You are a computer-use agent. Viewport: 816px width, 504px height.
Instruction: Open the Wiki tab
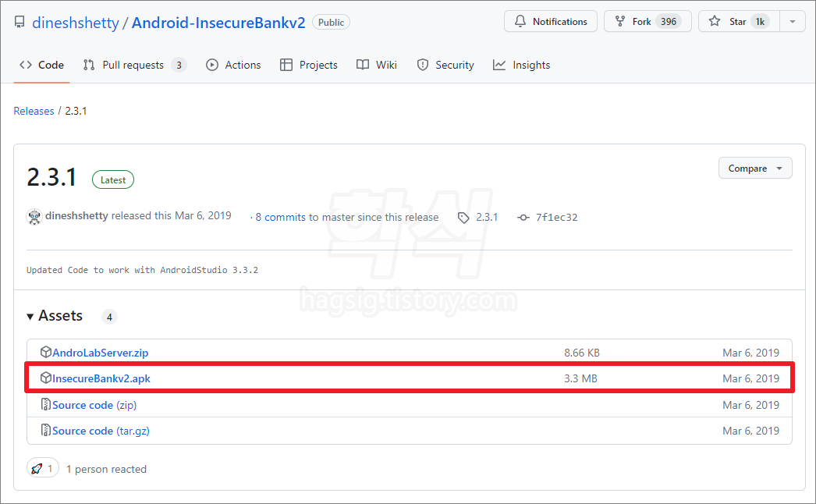(377, 65)
